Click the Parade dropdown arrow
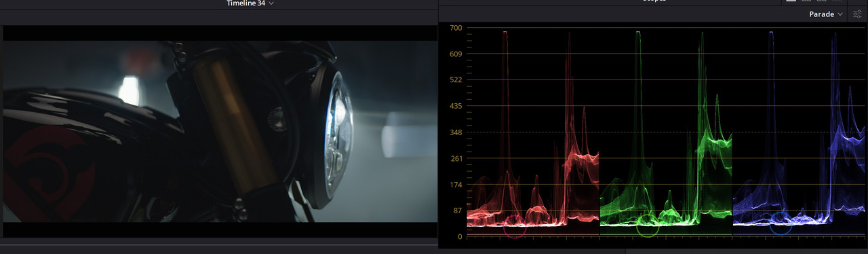Screen dimensions: 868x254 (x=840, y=14)
